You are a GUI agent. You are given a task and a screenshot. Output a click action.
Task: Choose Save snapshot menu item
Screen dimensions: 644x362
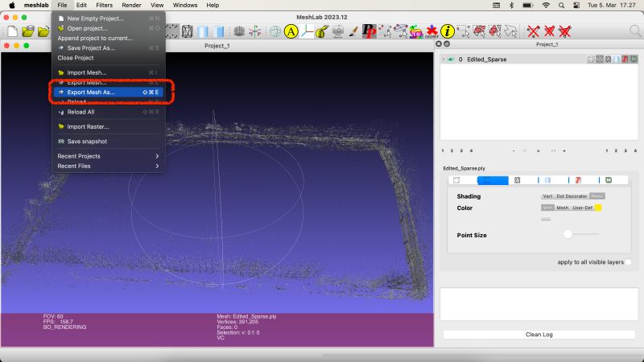pyautogui.click(x=109, y=142)
